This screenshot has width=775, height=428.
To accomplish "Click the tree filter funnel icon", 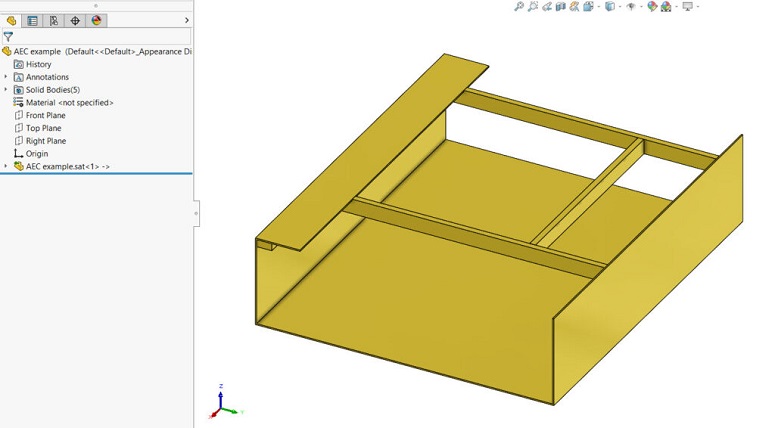I will tap(8, 37).
